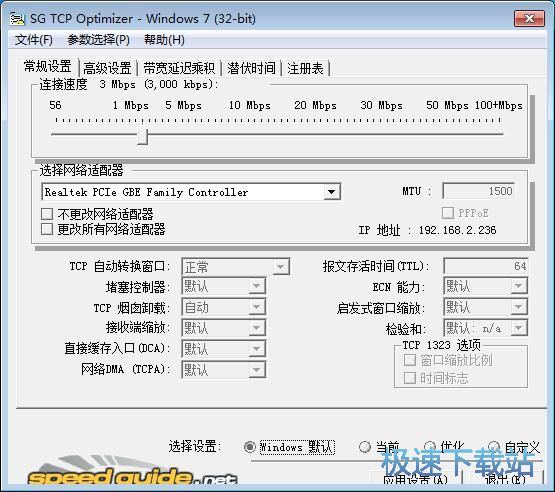Click the slider track under 50 Mbps
Viewport: 555px width, 492px height.
click(447, 134)
